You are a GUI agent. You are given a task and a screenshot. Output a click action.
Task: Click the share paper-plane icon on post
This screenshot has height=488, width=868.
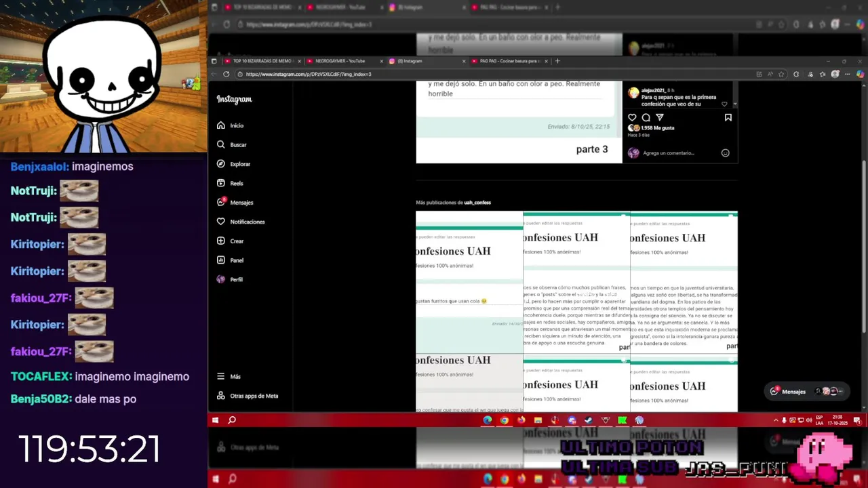(660, 117)
